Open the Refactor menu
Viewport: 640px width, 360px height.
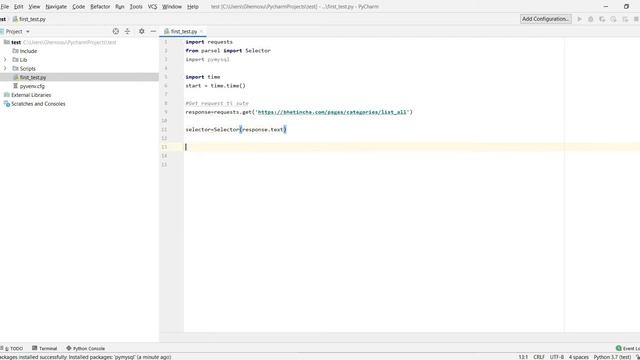click(x=100, y=7)
